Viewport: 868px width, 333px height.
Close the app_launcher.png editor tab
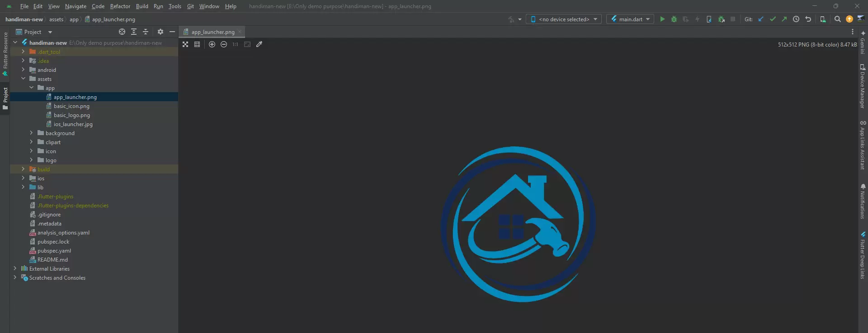coord(240,32)
